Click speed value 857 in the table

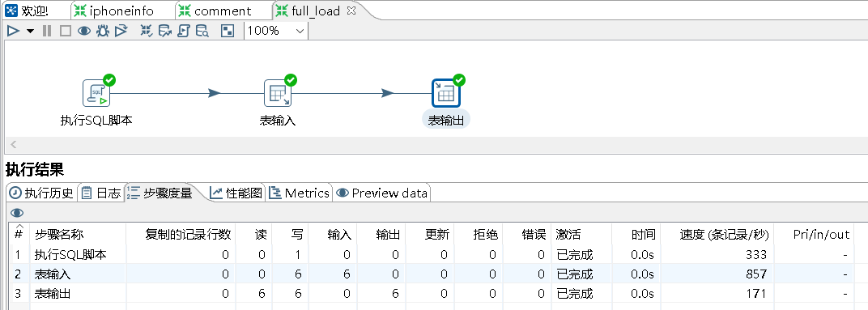756,274
